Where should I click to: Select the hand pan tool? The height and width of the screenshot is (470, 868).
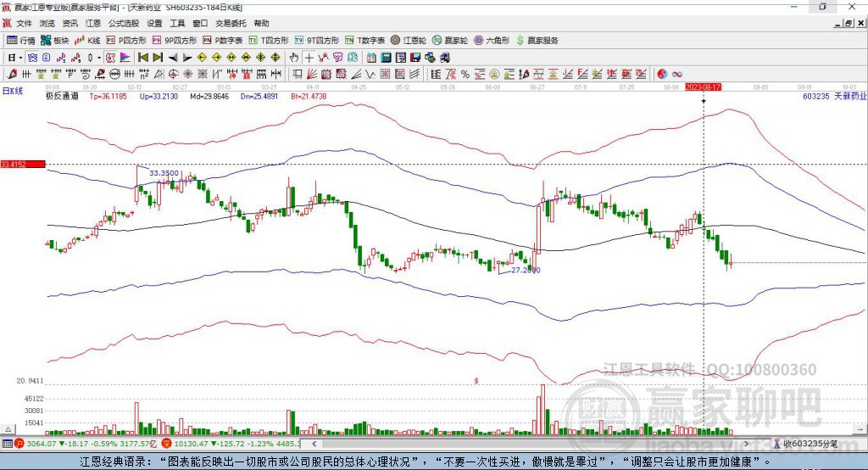coord(293,58)
